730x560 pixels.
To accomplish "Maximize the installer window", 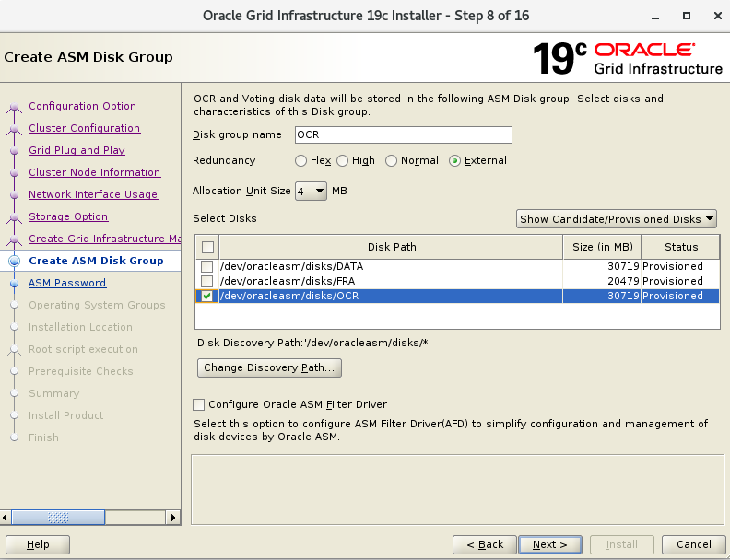I will [687, 16].
